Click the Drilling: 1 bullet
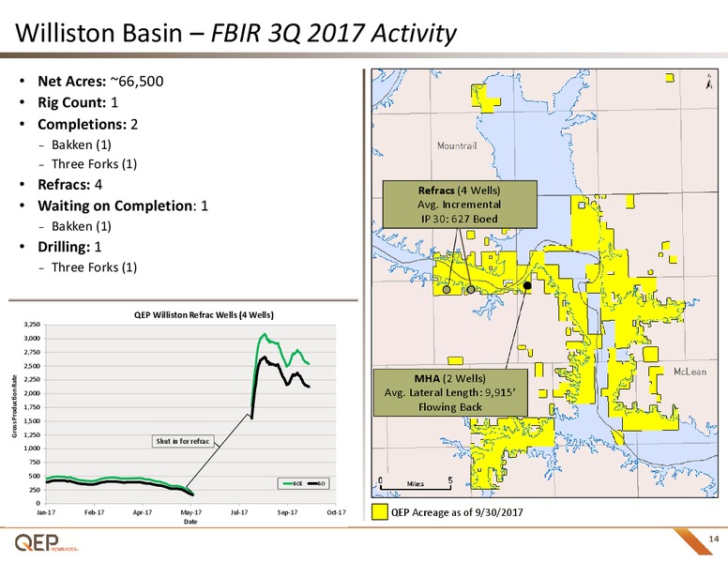The image size is (728, 563). (69, 247)
